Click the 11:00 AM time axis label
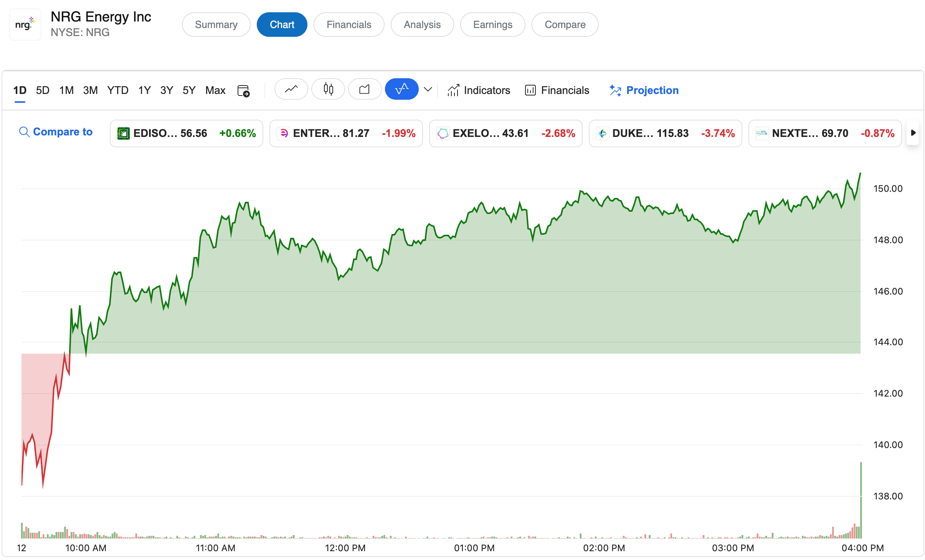The width and height of the screenshot is (925, 560). click(215, 548)
